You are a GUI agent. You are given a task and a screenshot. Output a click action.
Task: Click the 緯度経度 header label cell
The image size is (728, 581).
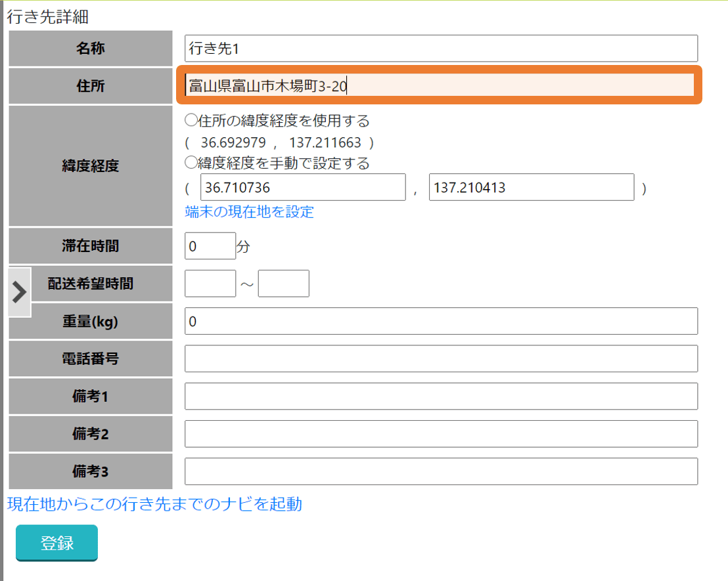[91, 166]
